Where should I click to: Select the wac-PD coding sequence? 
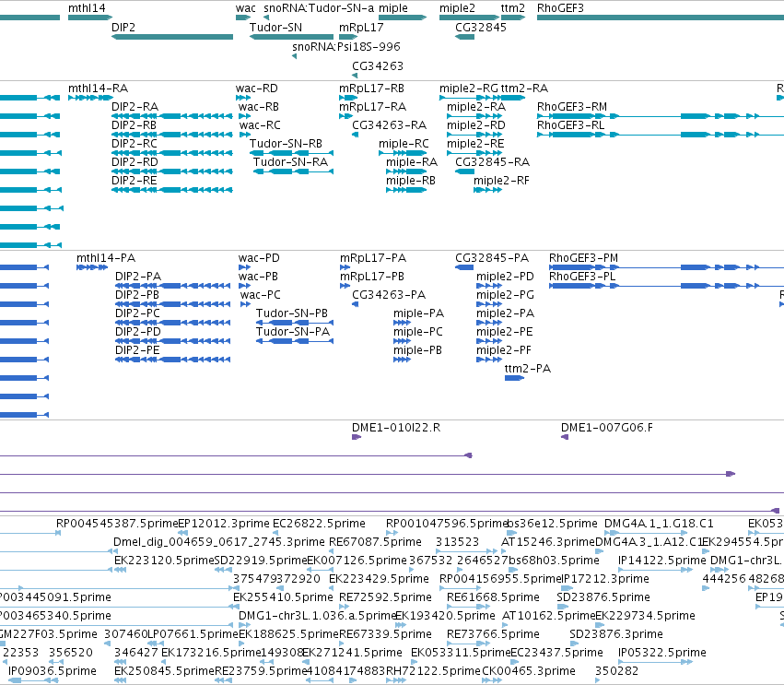pyautogui.click(x=244, y=267)
